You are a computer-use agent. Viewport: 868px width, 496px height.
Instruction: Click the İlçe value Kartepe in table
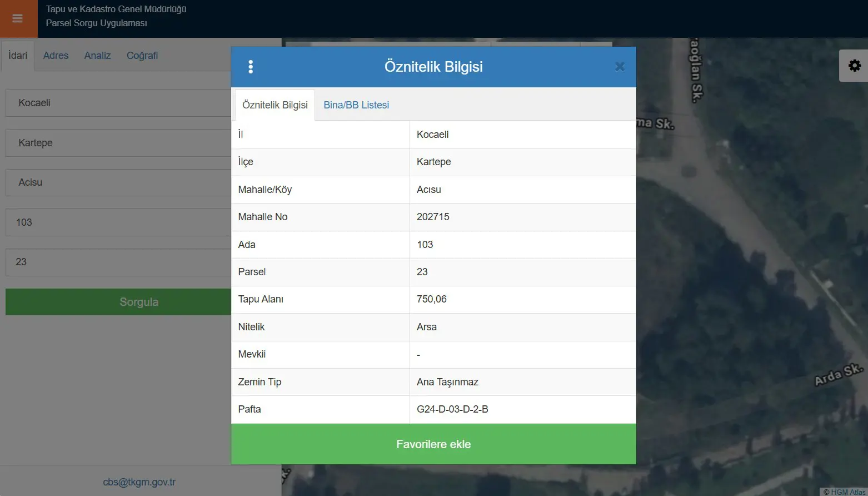pyautogui.click(x=433, y=162)
